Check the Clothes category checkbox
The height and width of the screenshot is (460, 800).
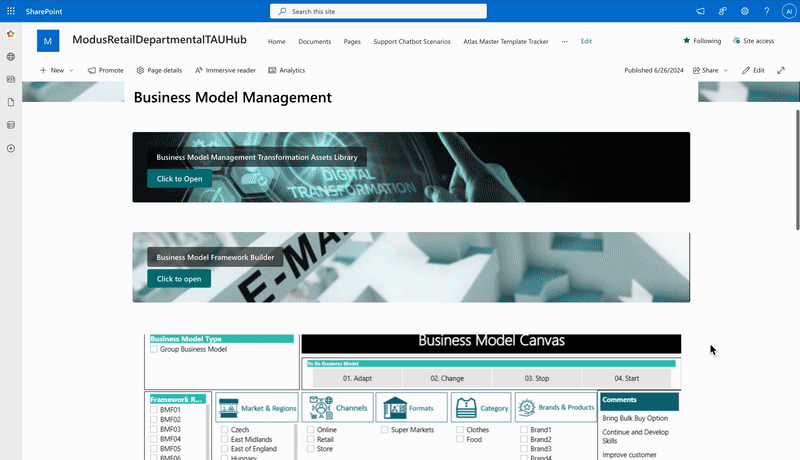point(460,430)
